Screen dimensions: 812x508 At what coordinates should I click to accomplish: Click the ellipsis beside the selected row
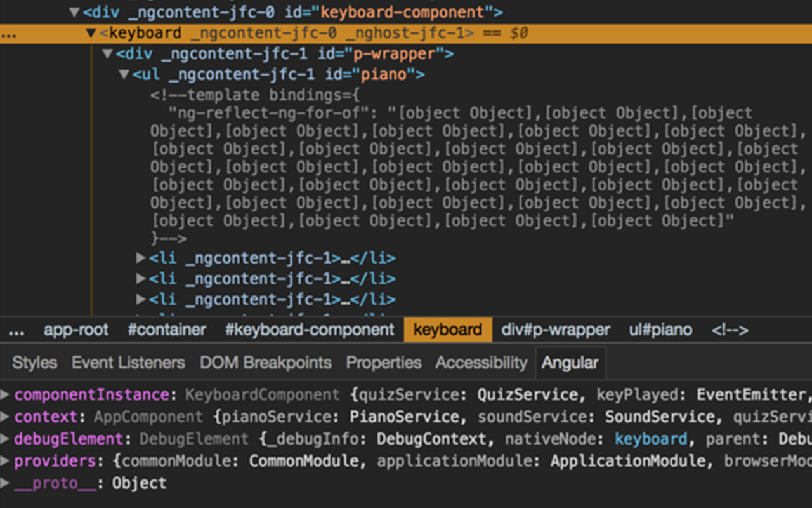click(9, 34)
